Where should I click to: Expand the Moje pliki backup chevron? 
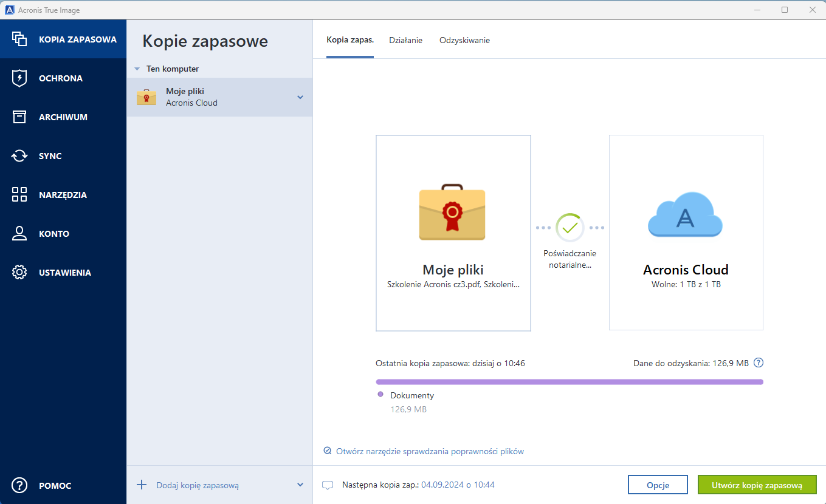(300, 97)
